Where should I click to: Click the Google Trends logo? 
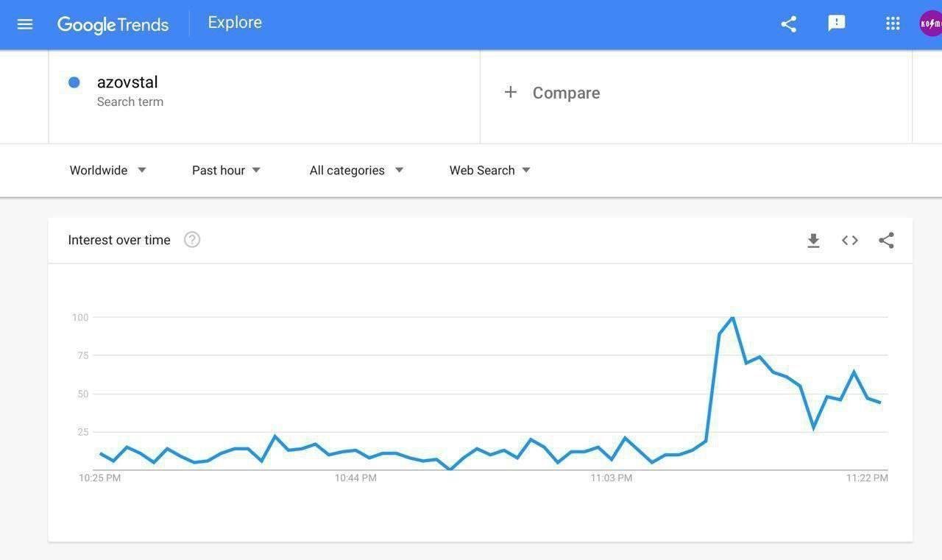113,24
